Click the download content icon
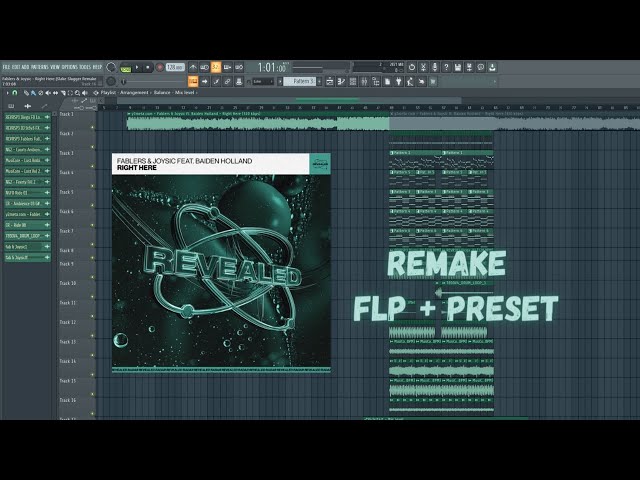 [493, 67]
